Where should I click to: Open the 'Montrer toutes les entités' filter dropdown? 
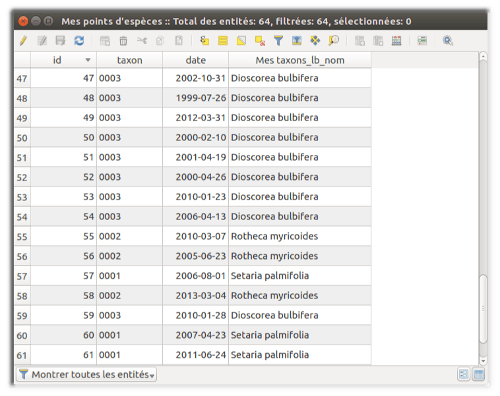tap(86, 374)
